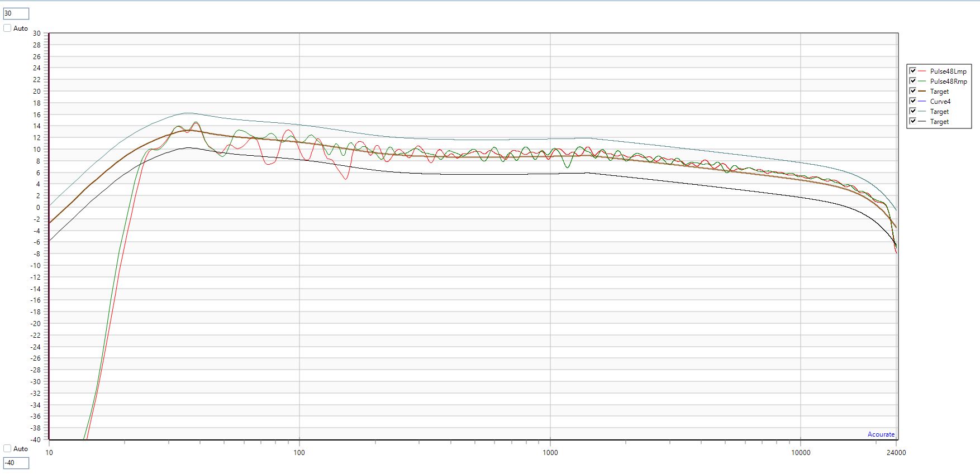Select the Pulse48Rmp legend label

(x=948, y=82)
